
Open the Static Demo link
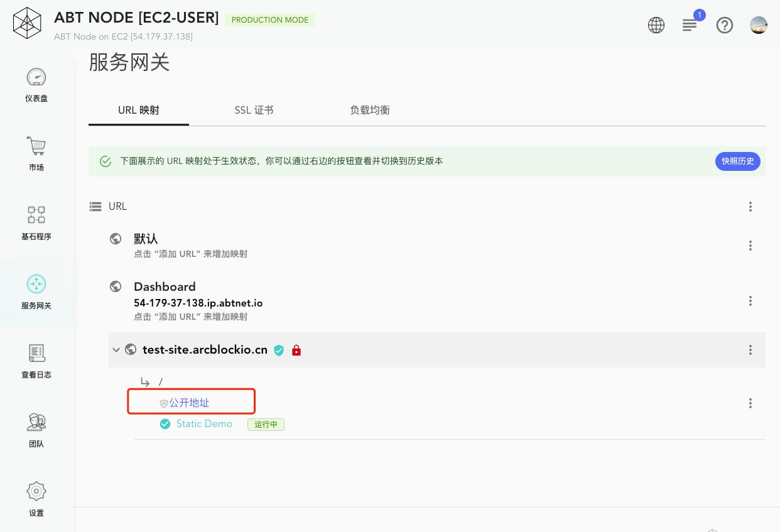pos(204,424)
